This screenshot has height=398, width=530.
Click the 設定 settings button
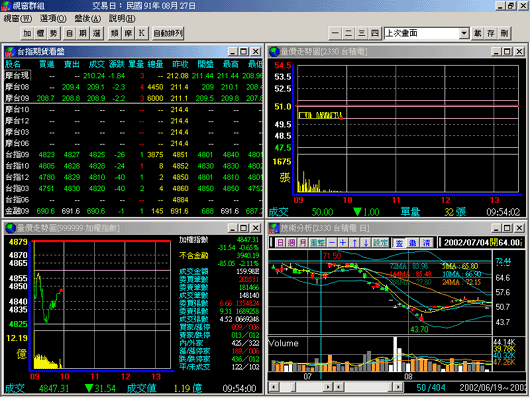(380, 242)
